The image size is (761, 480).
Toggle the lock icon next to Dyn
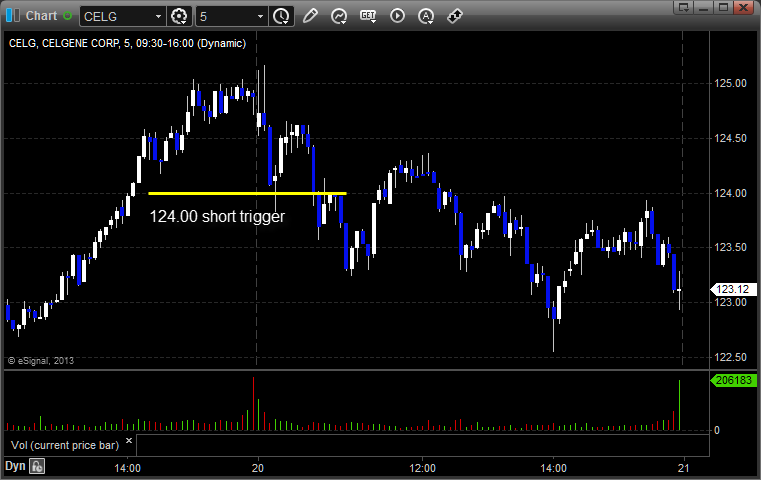coord(37,466)
